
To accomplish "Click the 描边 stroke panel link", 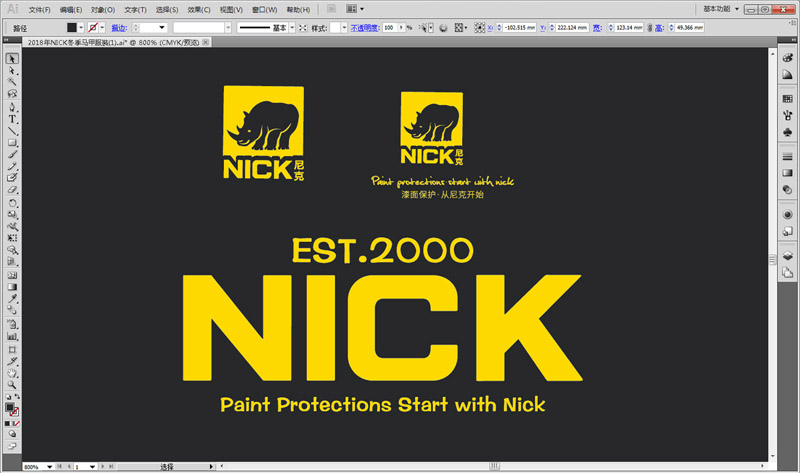I will tap(119, 28).
